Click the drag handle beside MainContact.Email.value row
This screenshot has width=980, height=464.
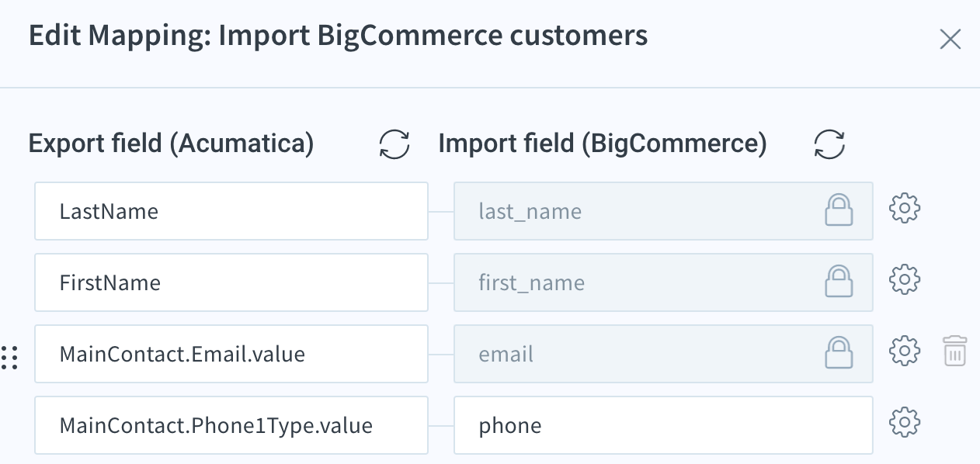click(9, 357)
